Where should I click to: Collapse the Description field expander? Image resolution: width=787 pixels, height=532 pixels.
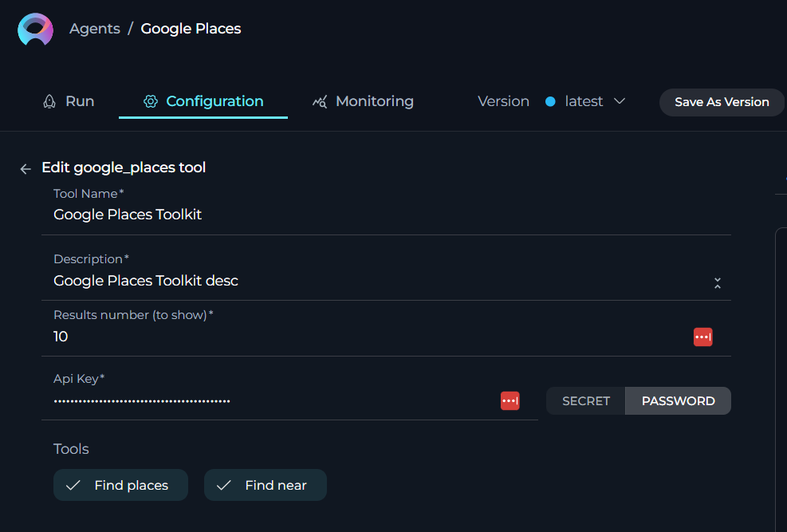[718, 283]
